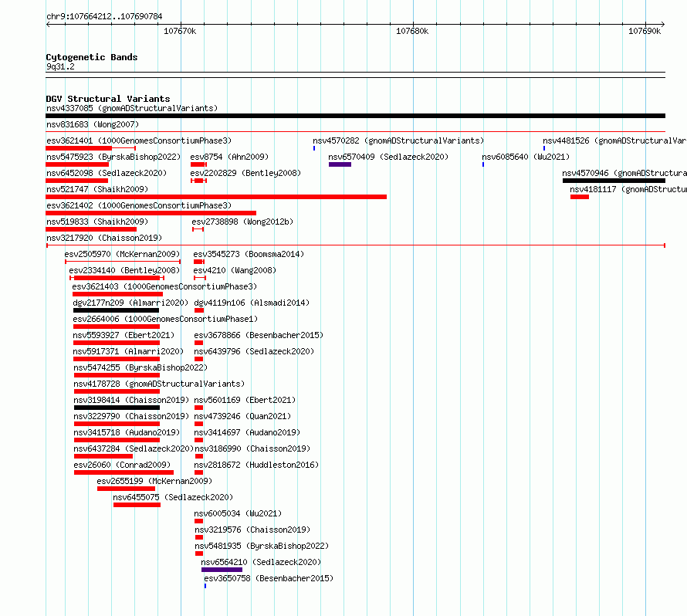Click nsv3198414 (Chaisson2019) label

(131, 400)
